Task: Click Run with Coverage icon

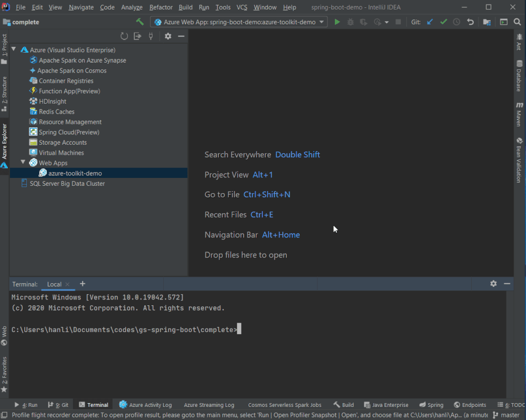Action: pos(363,22)
